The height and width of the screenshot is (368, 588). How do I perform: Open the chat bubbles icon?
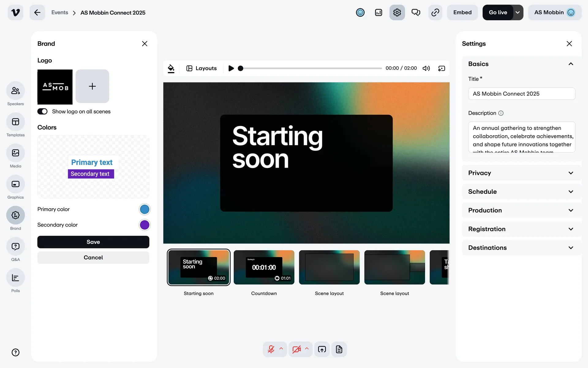(416, 13)
